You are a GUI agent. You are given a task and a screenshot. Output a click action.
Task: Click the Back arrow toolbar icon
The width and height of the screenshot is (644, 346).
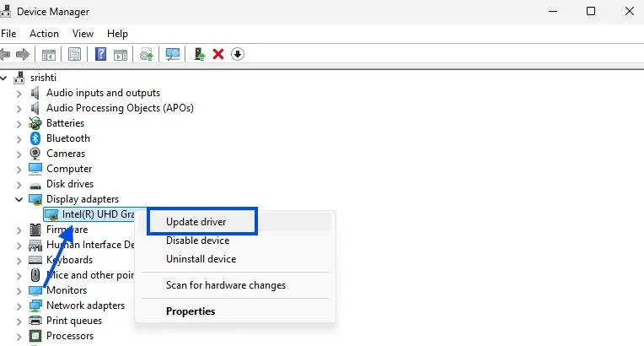coord(4,54)
